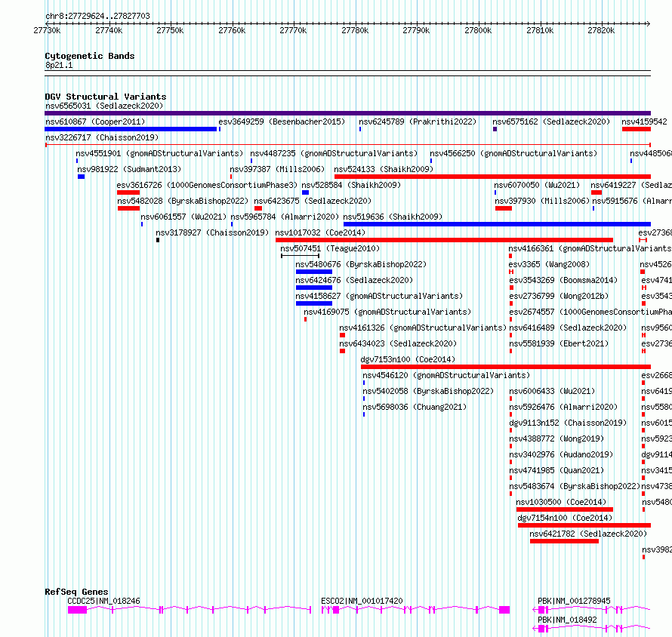This screenshot has height=637, width=672.
Task: Click the CCDC25|NM_018246 gene label
Action: pyautogui.click(x=103, y=601)
